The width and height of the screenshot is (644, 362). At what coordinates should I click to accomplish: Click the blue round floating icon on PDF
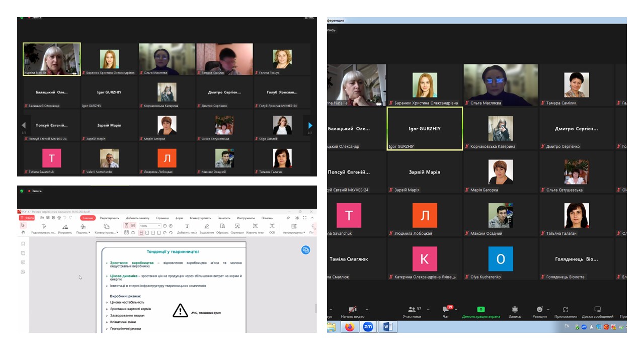[x=305, y=250]
